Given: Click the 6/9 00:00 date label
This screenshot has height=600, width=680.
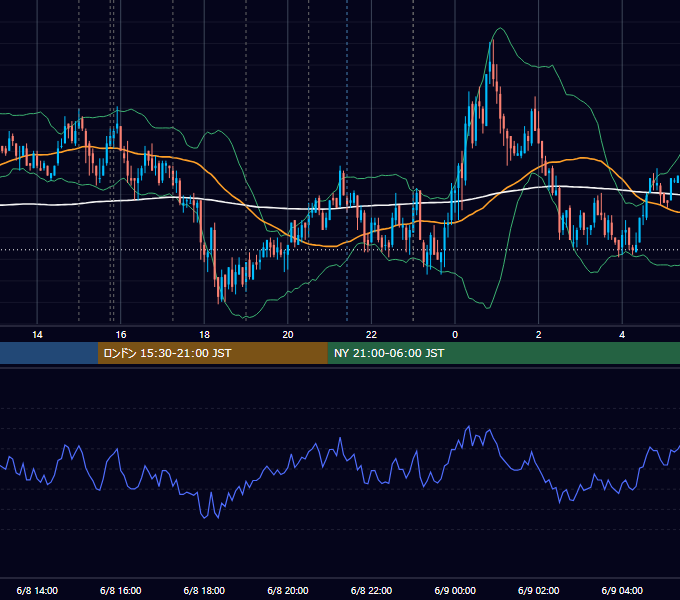Looking at the screenshot, I should click(x=455, y=590).
